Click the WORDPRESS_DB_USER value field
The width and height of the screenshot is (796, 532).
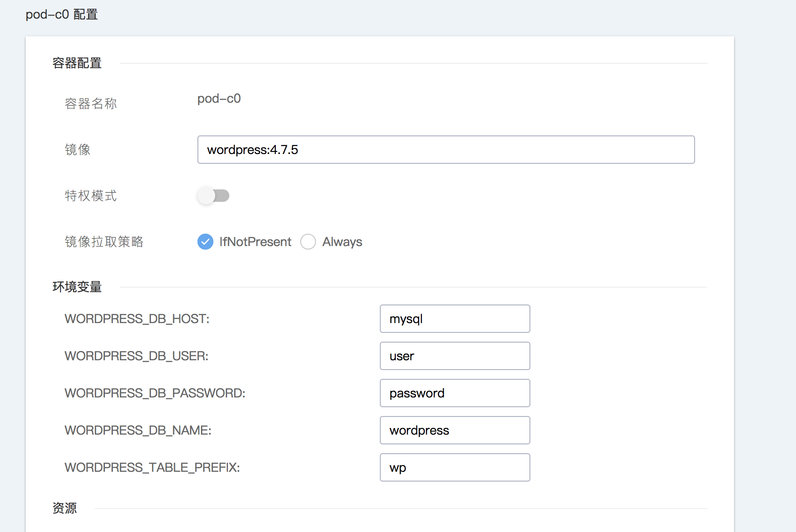[455, 356]
